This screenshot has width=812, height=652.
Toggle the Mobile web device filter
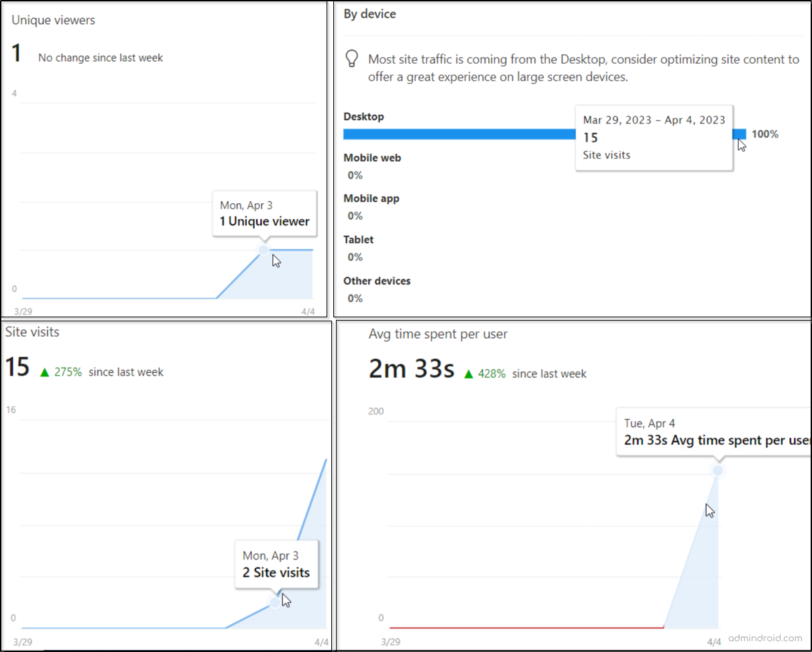click(372, 158)
